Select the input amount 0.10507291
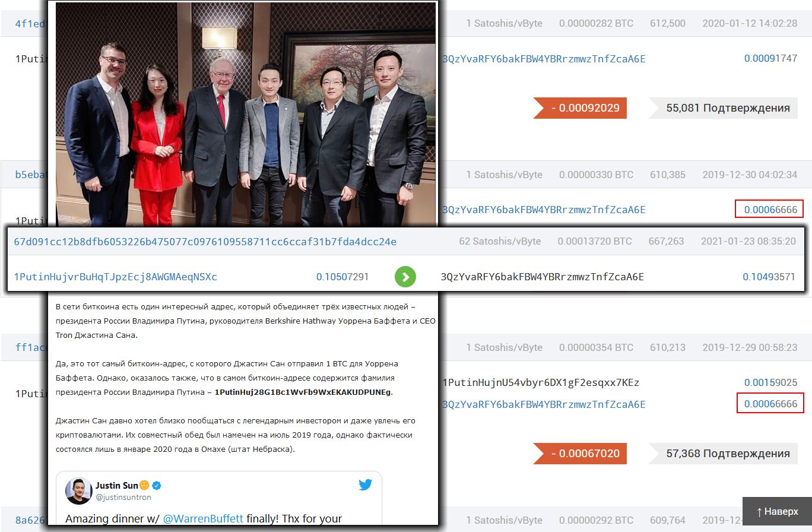812x532 pixels. point(342,277)
